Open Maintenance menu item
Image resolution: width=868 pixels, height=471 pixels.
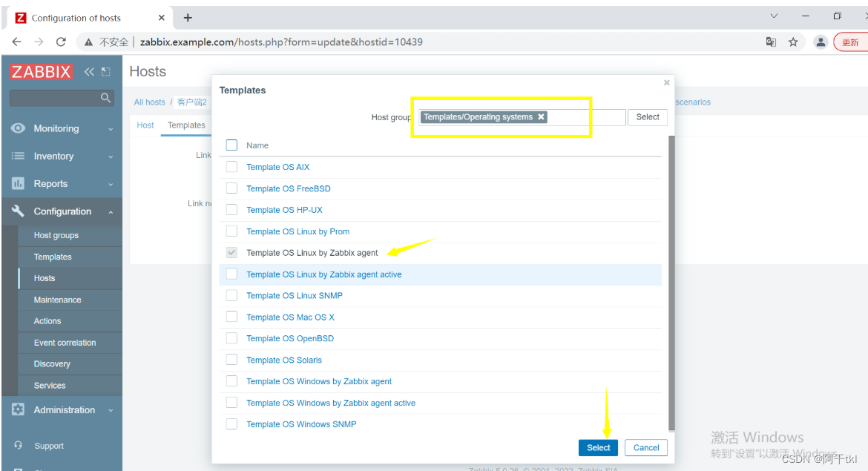[x=58, y=300]
